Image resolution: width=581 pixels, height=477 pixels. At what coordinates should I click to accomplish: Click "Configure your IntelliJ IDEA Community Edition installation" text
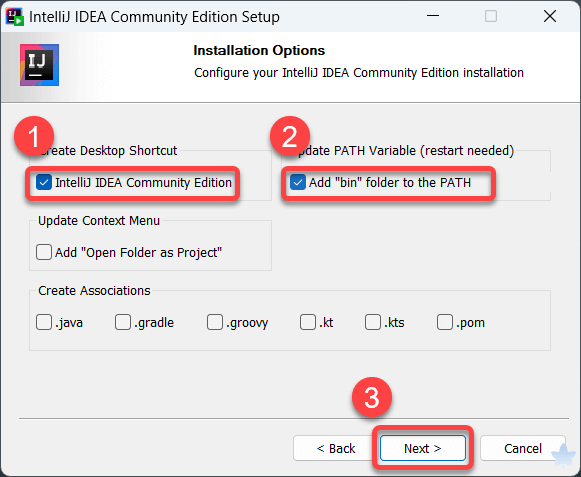(x=359, y=73)
